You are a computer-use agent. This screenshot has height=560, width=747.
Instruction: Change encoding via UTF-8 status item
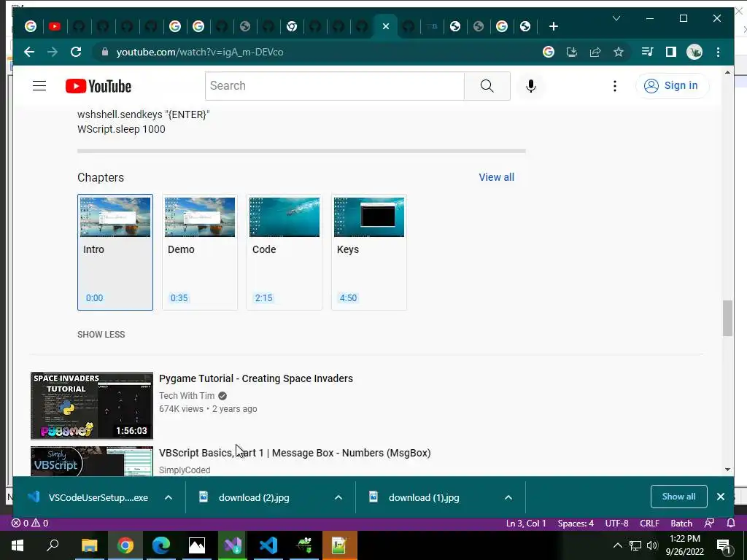click(616, 524)
